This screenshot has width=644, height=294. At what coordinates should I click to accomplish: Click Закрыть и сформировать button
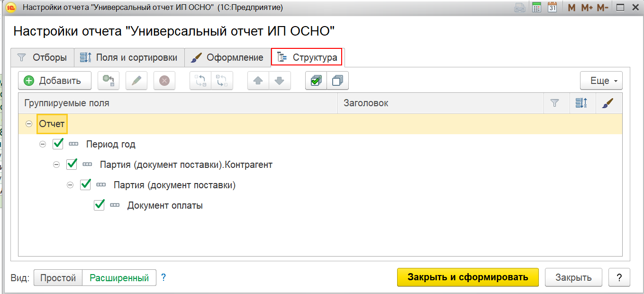point(468,277)
